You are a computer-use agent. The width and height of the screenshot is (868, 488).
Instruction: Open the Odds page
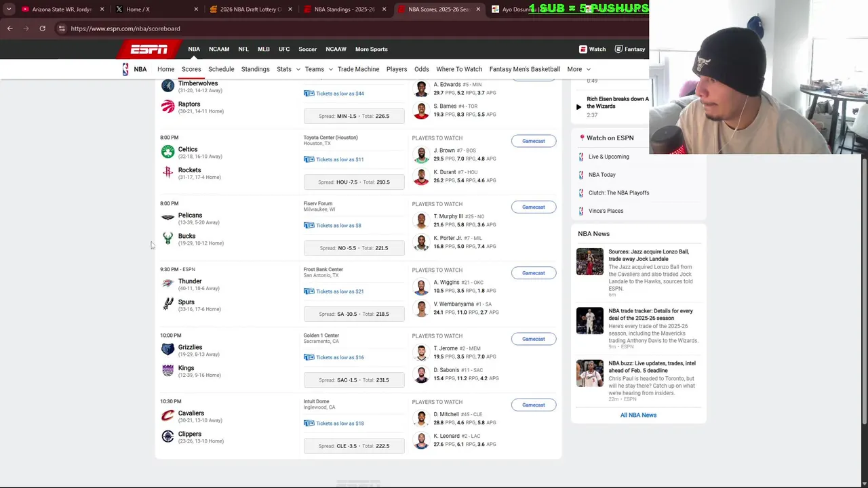point(421,69)
